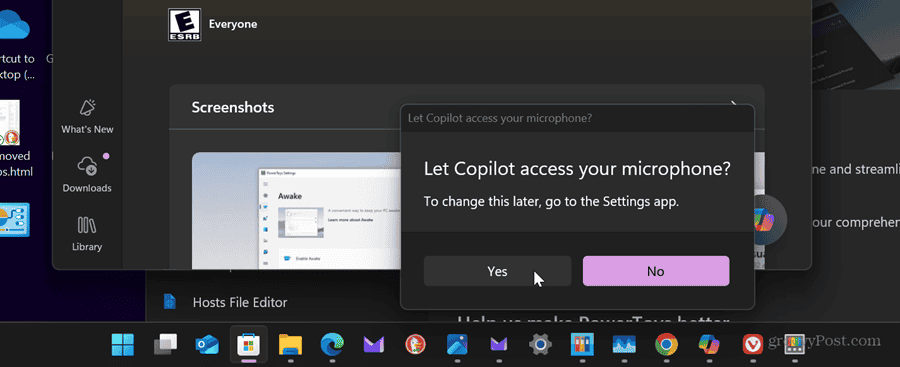Open Task View from the taskbar
The width and height of the screenshot is (900, 367).
[x=165, y=345]
